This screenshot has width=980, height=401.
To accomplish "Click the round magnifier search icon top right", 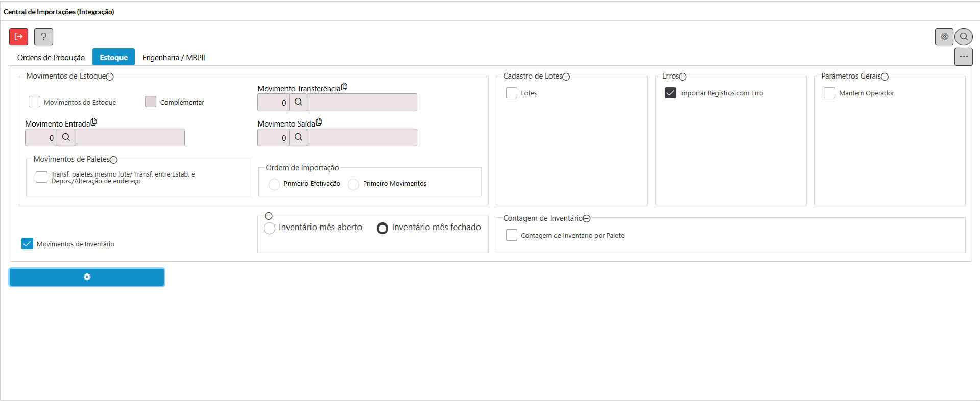I will pos(964,37).
